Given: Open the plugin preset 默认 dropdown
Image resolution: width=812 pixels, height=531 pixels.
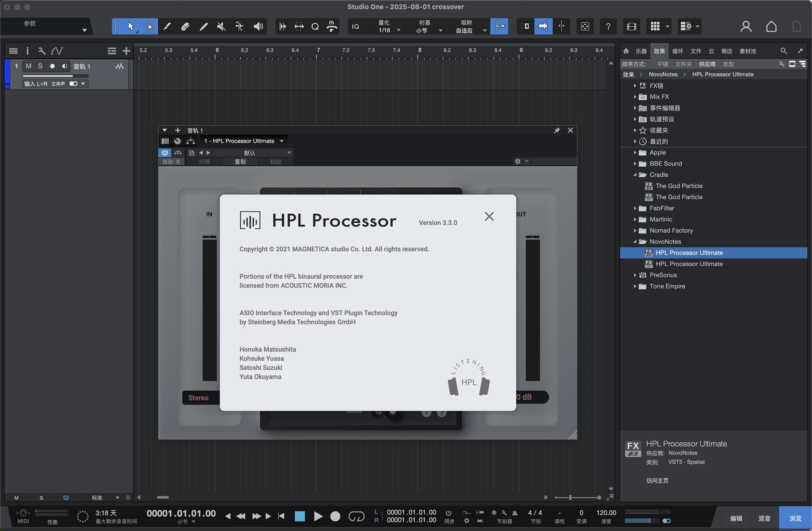Looking at the screenshot, I should pos(252,153).
